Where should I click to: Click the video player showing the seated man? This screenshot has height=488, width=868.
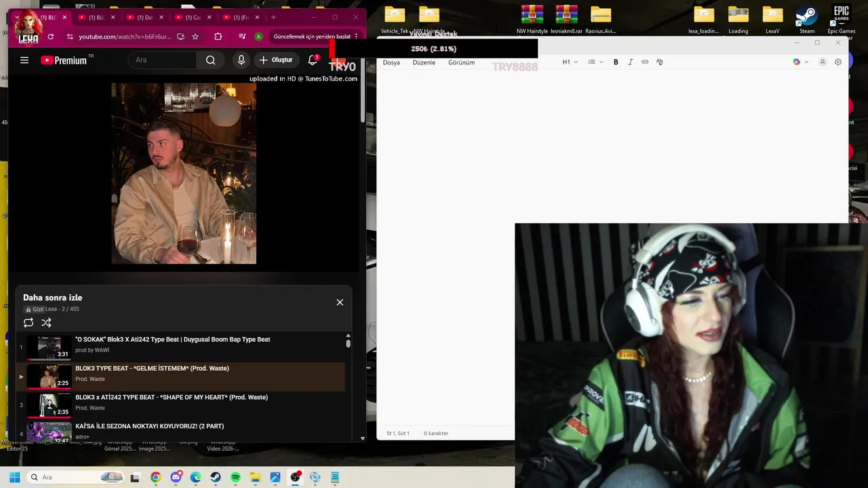184,174
